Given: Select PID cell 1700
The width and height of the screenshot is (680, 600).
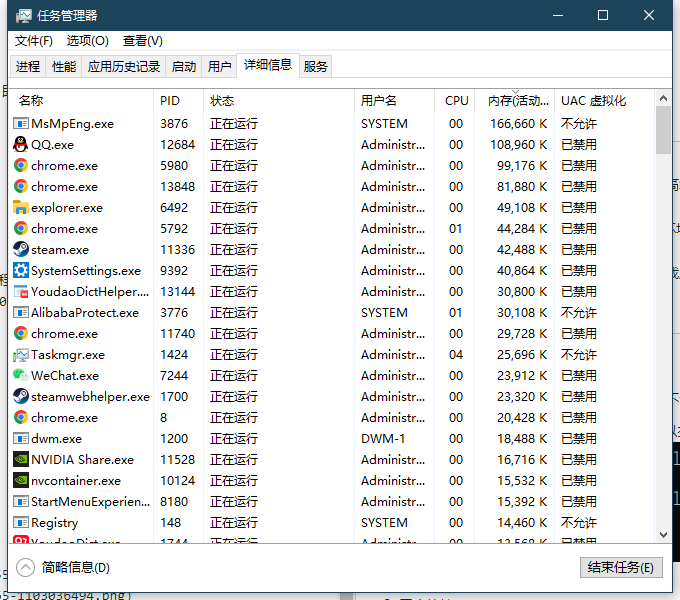Looking at the screenshot, I should [174, 396].
